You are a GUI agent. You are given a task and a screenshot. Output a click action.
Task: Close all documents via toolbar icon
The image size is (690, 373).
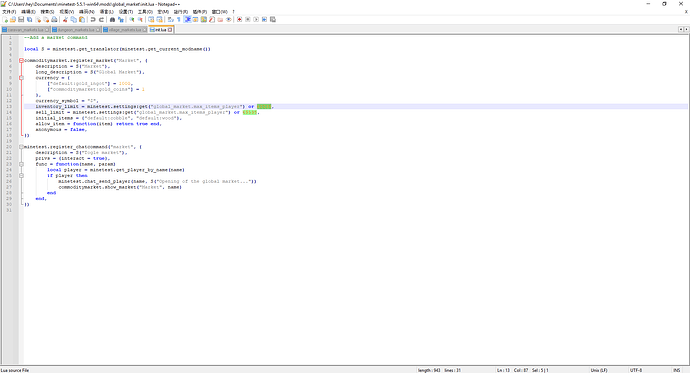point(46,19)
